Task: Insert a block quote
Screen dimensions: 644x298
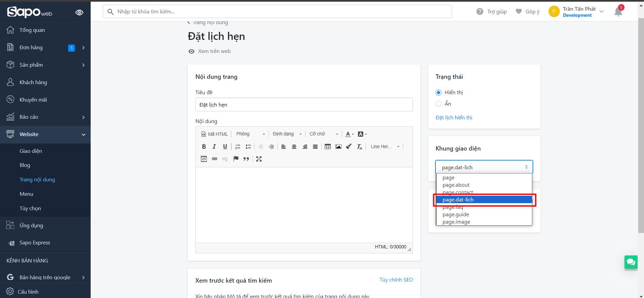Action: coord(246,159)
